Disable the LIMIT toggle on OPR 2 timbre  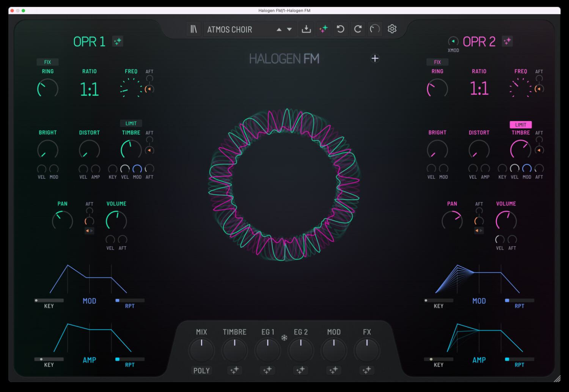click(x=520, y=124)
